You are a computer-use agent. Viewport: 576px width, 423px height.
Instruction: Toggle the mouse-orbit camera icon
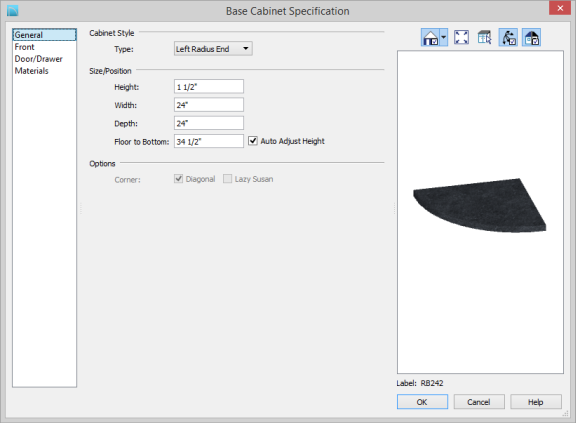tap(508, 37)
